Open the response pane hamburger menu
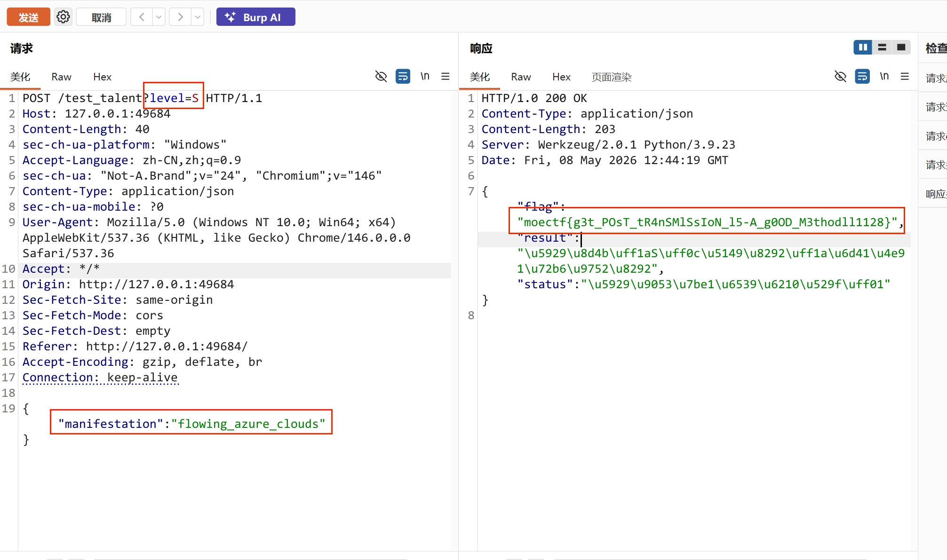 tap(905, 76)
